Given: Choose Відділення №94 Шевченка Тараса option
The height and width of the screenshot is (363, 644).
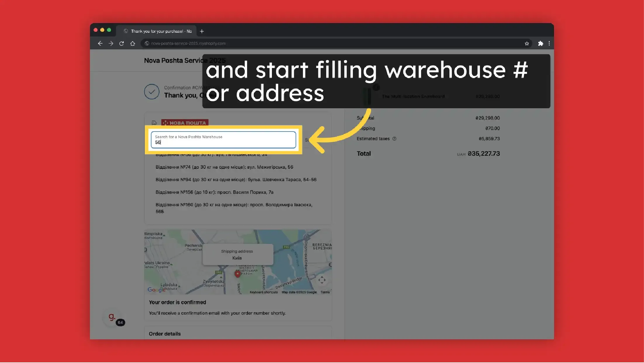Looking at the screenshot, I should click(236, 180).
